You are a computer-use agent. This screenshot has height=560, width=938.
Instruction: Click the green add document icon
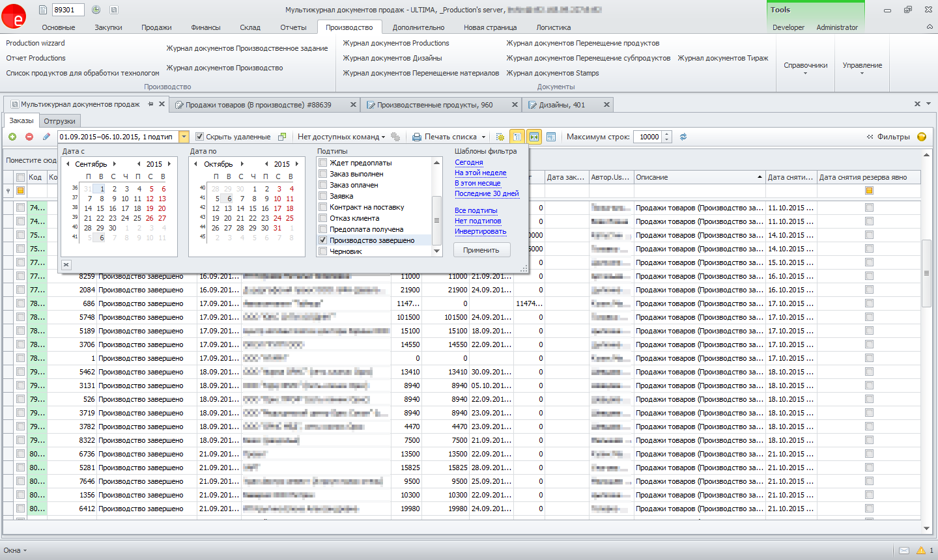coord(12,137)
